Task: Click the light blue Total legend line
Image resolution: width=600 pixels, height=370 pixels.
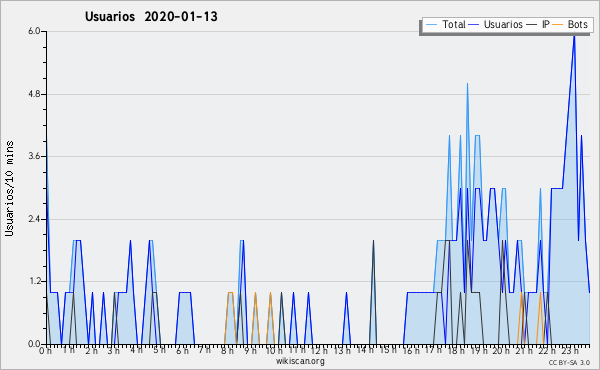Action: [x=431, y=24]
